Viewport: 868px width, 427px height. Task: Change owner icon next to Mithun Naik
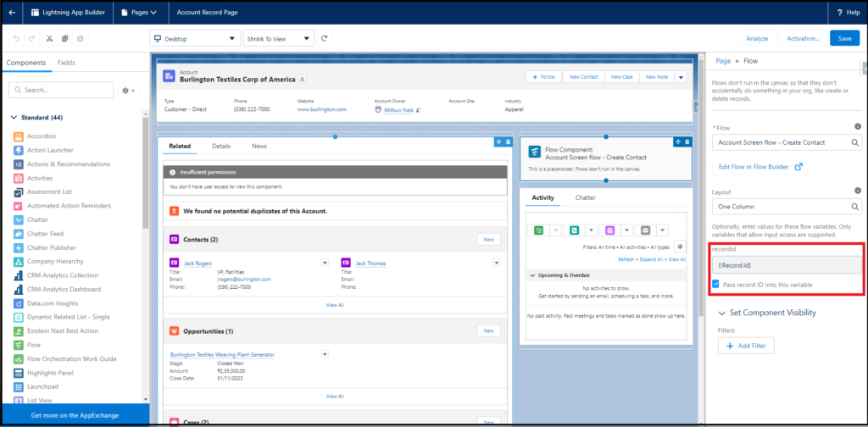[419, 110]
